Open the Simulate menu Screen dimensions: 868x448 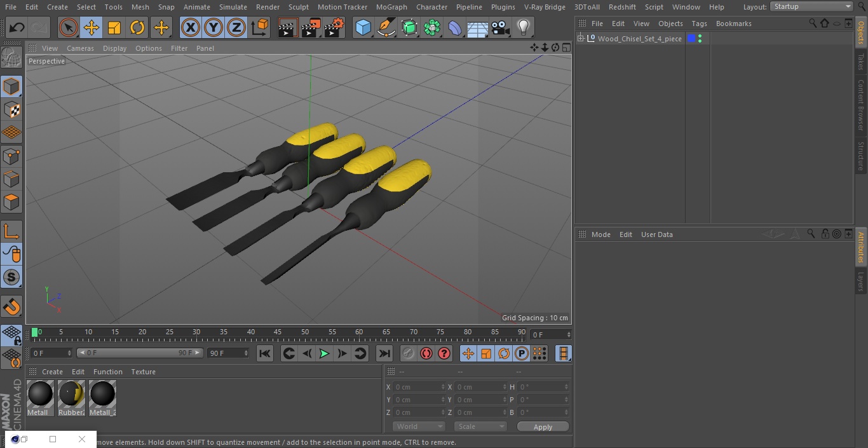tap(233, 7)
